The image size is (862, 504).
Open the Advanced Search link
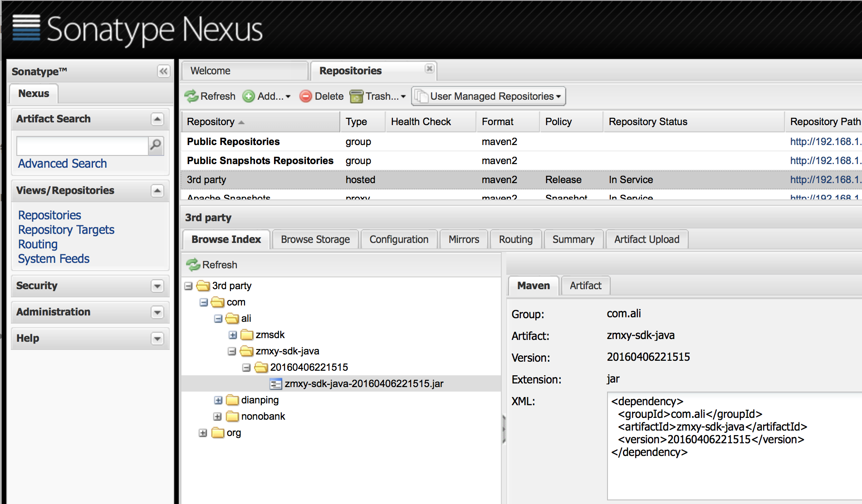[63, 164]
